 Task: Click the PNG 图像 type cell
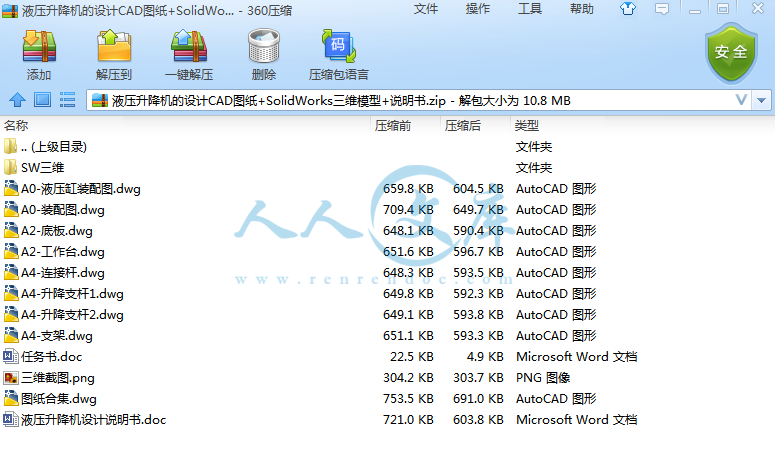click(x=543, y=378)
